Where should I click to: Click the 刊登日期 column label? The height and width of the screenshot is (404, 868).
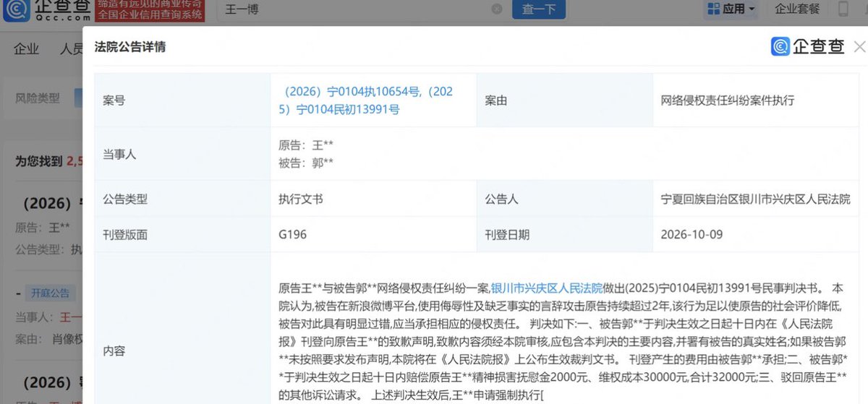click(507, 235)
